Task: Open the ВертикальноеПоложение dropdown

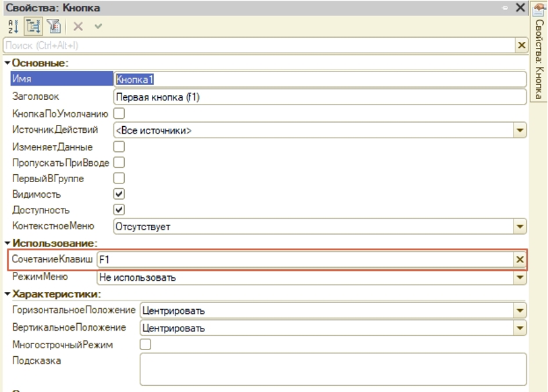Action: click(520, 328)
